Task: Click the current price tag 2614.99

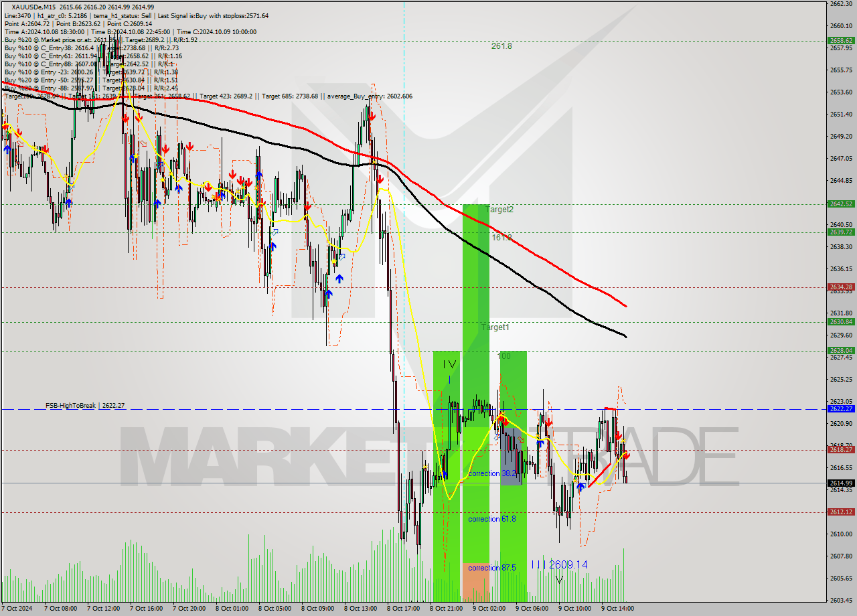Action: [841, 483]
